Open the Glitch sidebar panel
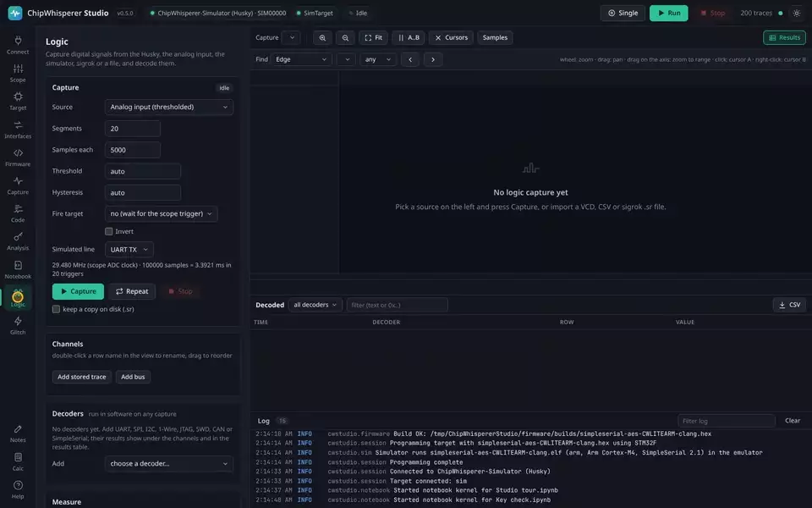The image size is (812, 508). [x=18, y=325]
